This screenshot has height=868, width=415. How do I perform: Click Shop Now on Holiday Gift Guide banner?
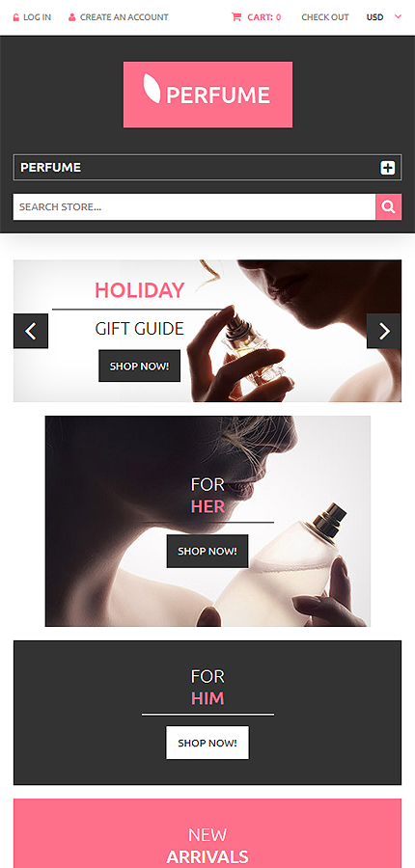pos(140,366)
